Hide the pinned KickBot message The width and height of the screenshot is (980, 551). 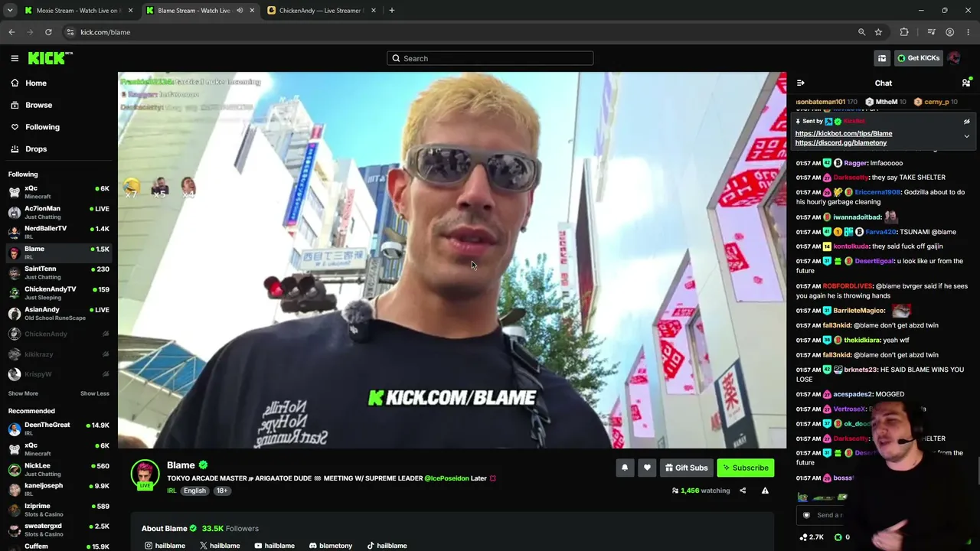[x=966, y=122]
